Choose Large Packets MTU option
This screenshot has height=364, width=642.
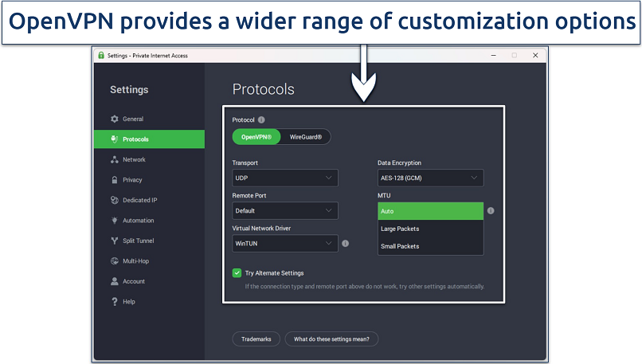tap(430, 229)
